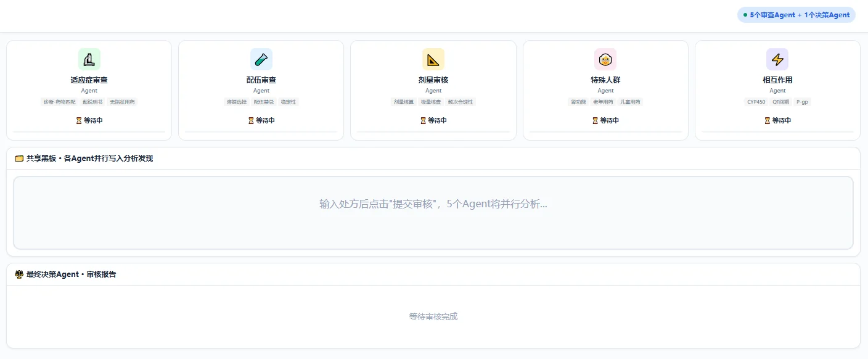Image resolution: width=868 pixels, height=359 pixels.
Task: Click the hourglass icon in 特殊人群 card
Action: click(x=595, y=121)
